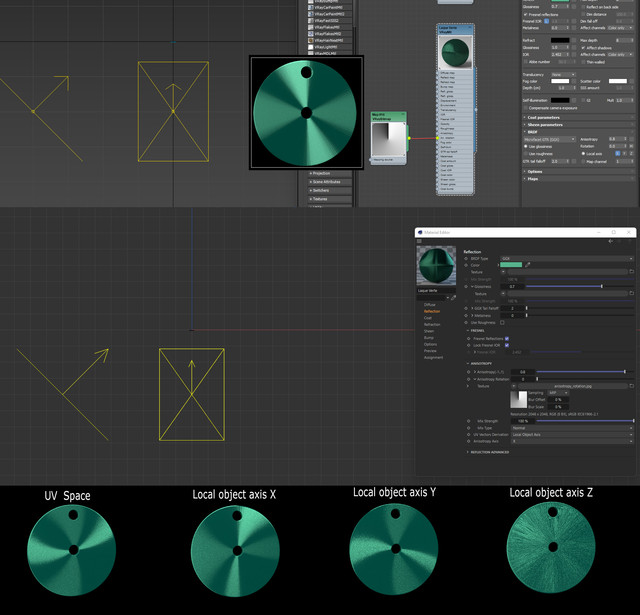Open BRDF type Microfacet GTR dropdown
This screenshot has height=615, width=640.
(549, 139)
